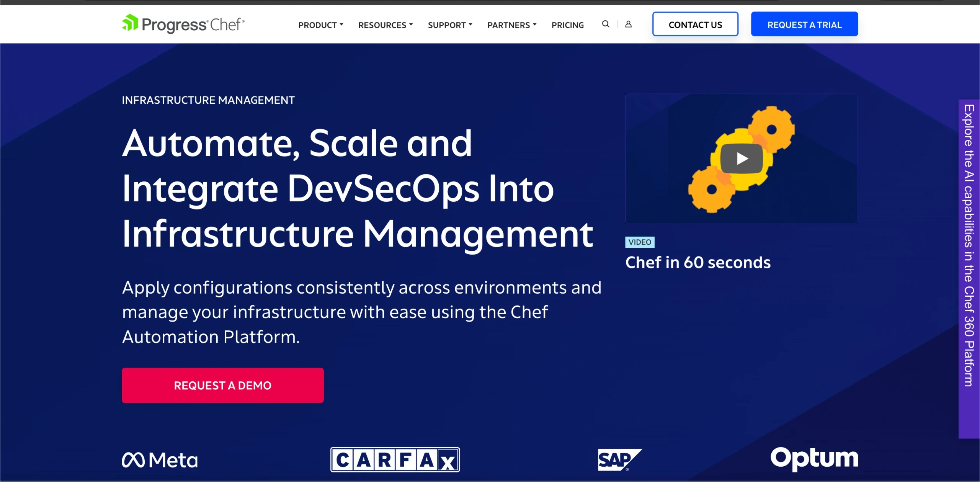Click the Request a Trial button
Viewport: 980px width, 482px height.
(804, 24)
